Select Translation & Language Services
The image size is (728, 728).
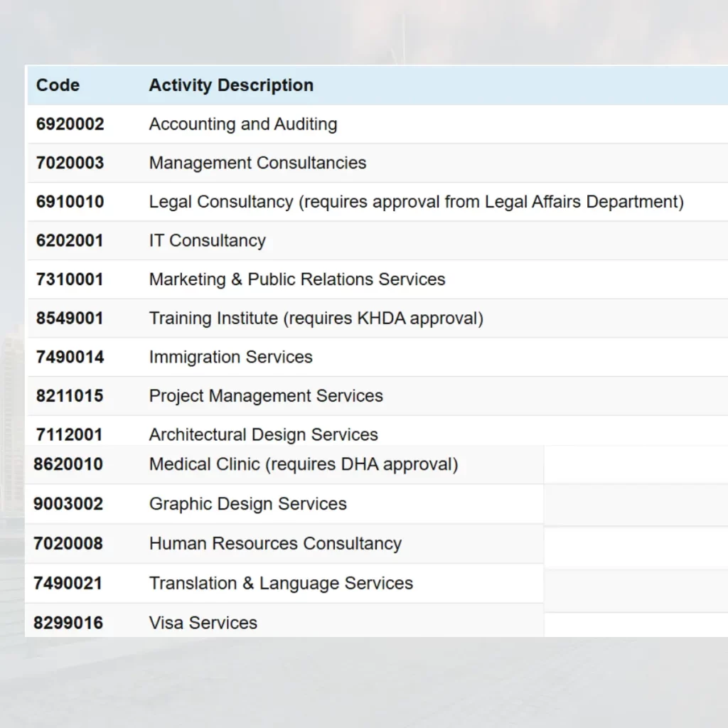[x=281, y=584]
